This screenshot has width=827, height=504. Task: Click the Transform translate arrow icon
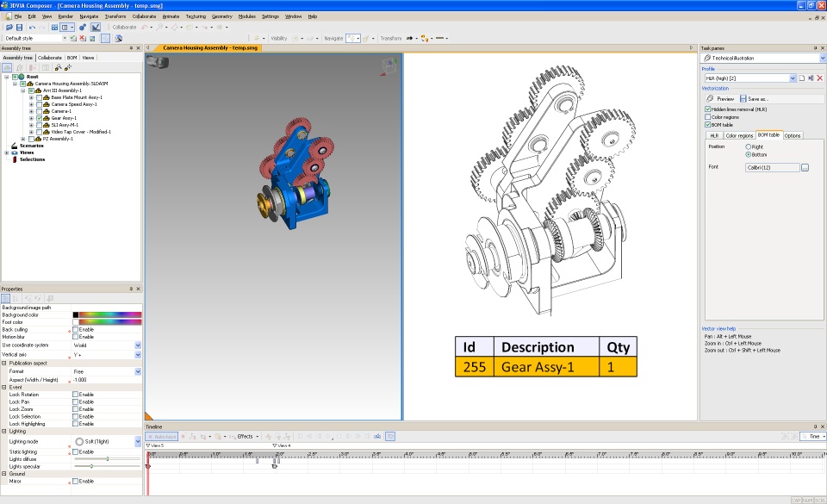[x=410, y=39]
